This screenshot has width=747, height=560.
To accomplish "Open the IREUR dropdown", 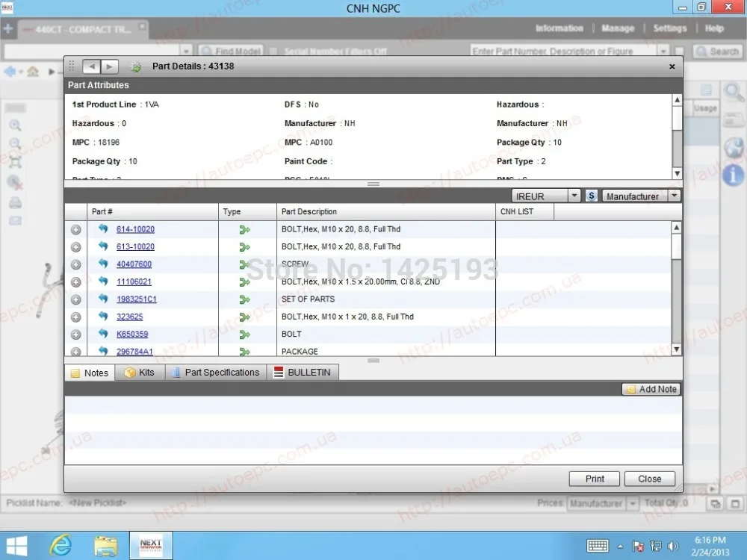I will (x=574, y=196).
